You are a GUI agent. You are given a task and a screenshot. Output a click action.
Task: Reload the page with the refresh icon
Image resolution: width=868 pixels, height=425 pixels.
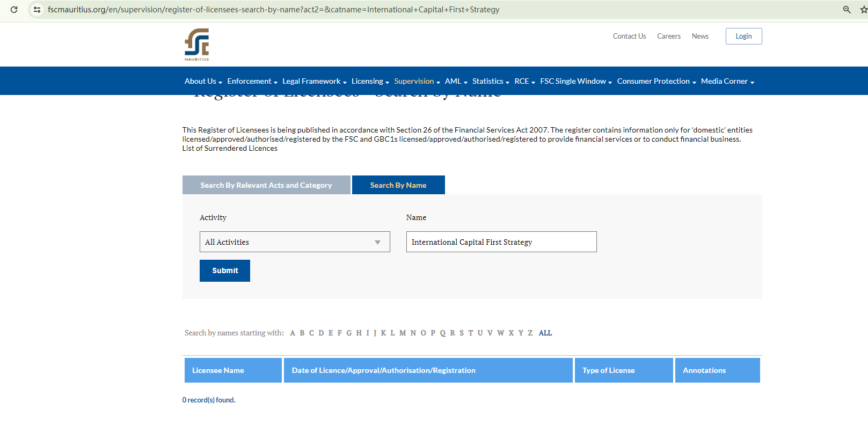tap(14, 10)
